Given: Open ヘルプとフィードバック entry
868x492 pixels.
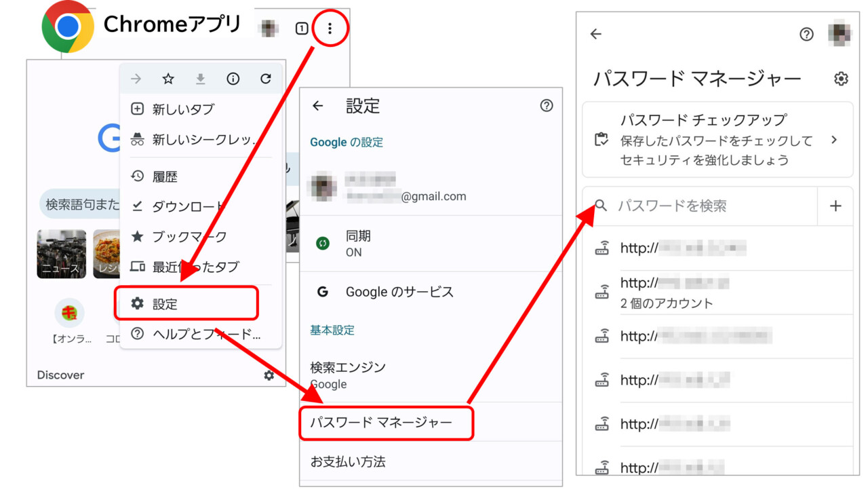Looking at the screenshot, I should pos(201,334).
